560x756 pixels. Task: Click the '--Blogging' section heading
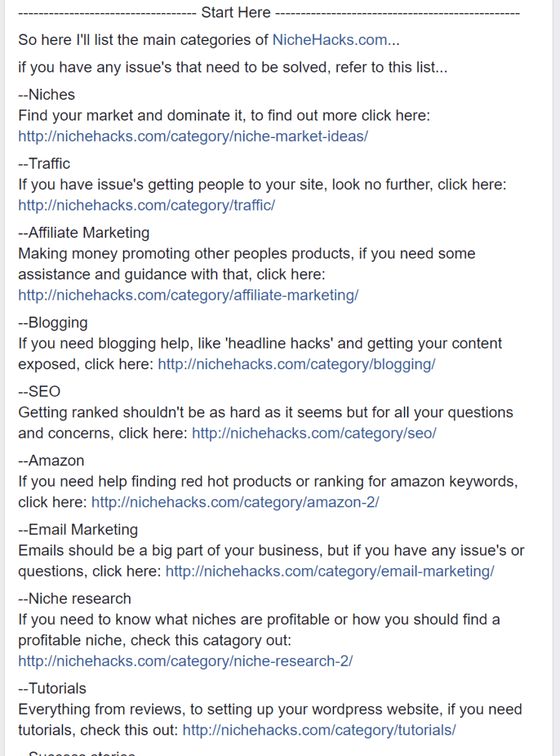(x=53, y=323)
